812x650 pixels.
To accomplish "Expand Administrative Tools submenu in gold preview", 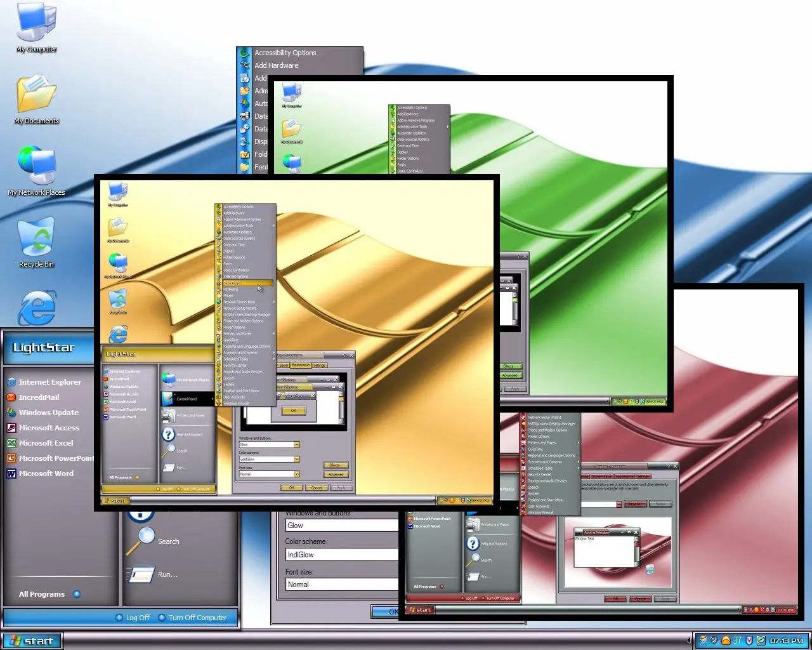I will 246,226.
